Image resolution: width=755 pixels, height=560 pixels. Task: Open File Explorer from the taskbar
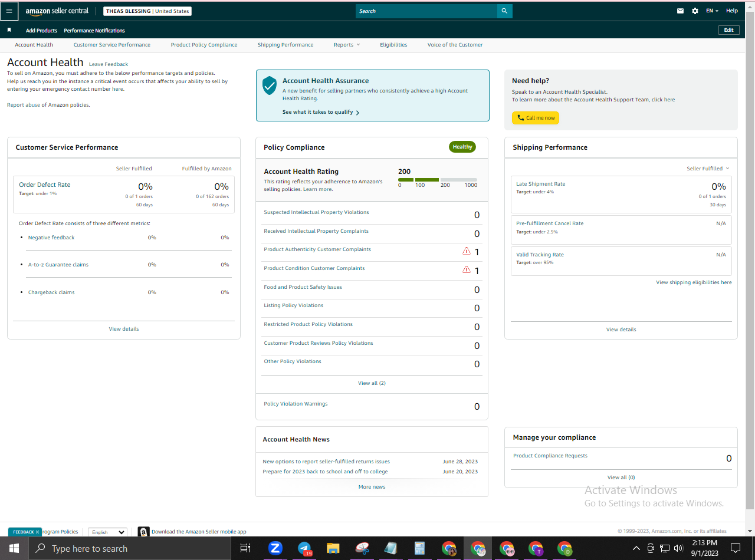(x=333, y=548)
